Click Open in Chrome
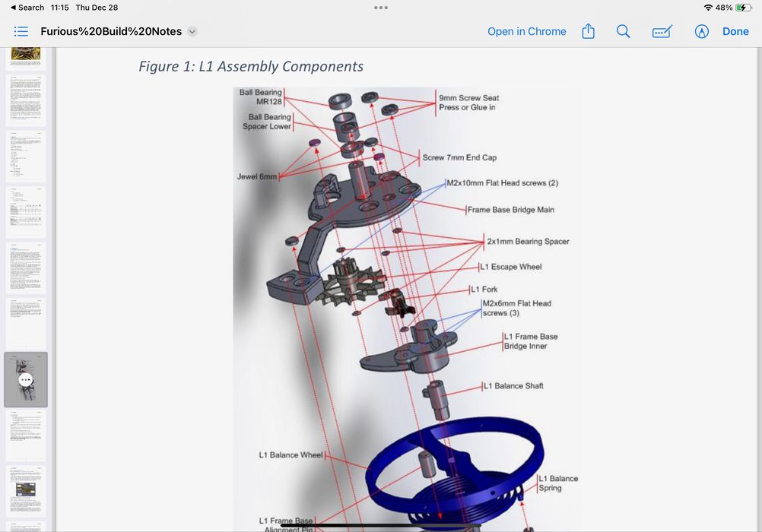762x532 pixels. (x=526, y=31)
